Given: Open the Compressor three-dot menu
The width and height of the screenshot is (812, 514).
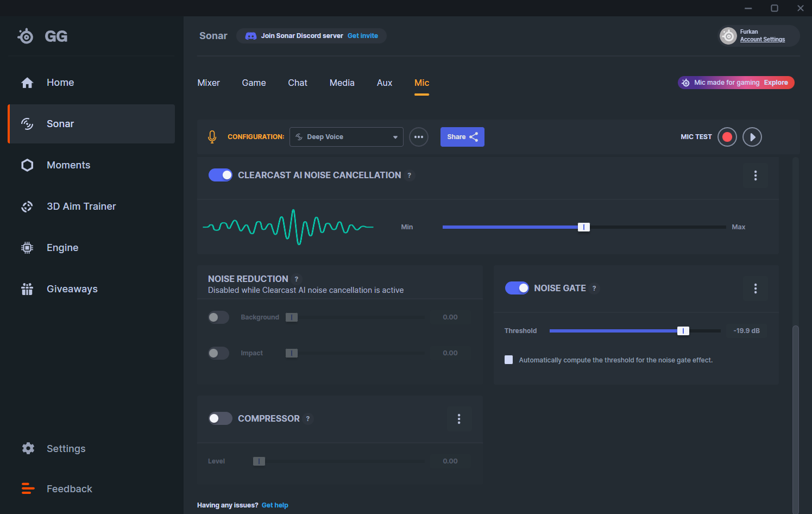Looking at the screenshot, I should [x=459, y=419].
